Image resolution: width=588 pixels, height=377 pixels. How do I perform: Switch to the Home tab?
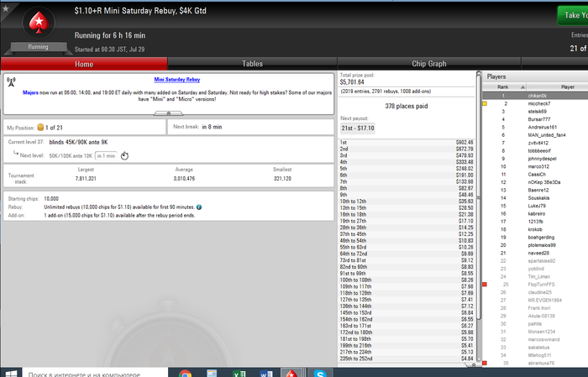click(x=84, y=64)
